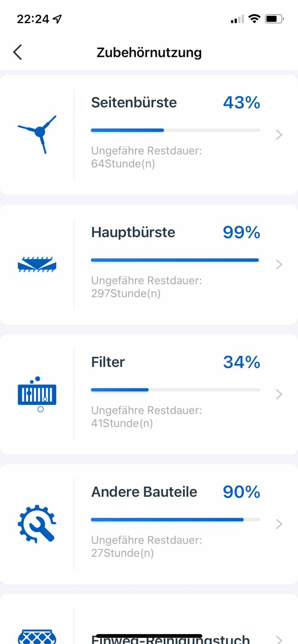The image size is (298, 644).
Task: Tap the side brush propeller icon
Action: [37, 133]
